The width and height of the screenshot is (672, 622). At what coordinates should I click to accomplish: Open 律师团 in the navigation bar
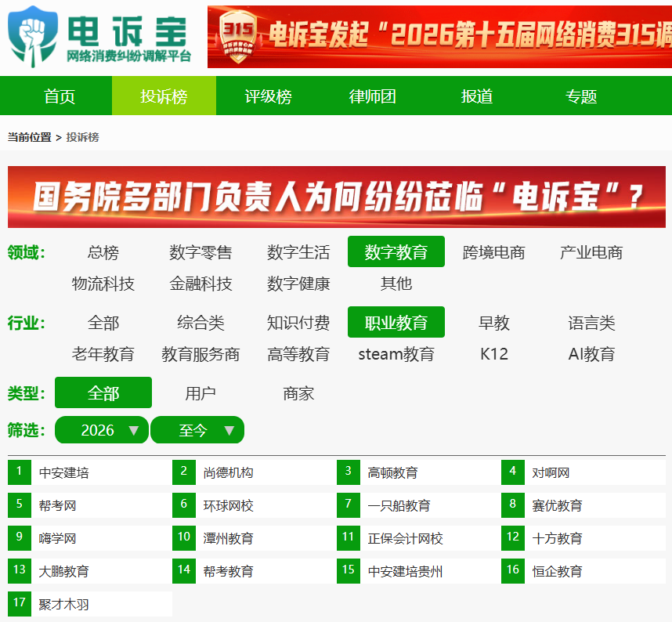373,96
